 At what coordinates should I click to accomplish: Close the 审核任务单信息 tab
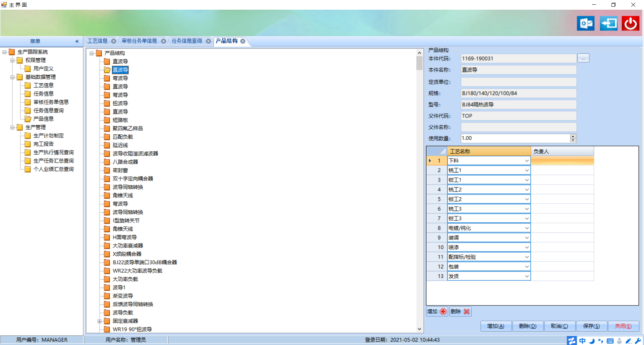(x=163, y=41)
